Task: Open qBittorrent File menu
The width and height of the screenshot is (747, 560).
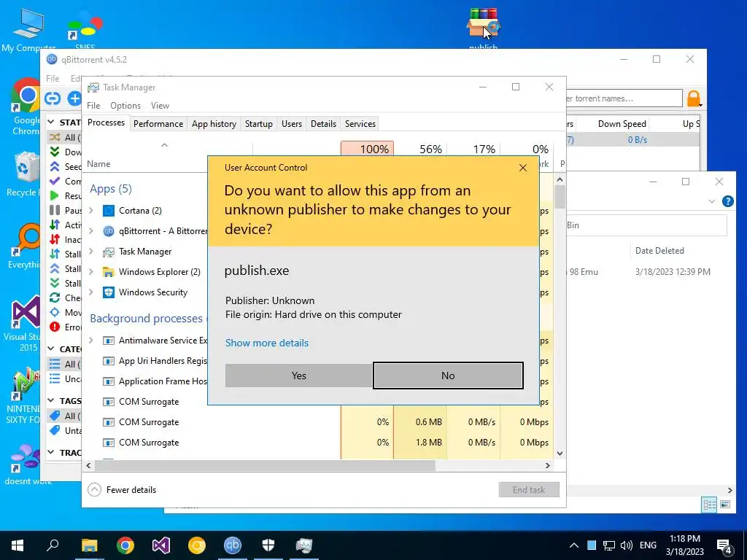Action: [x=53, y=79]
